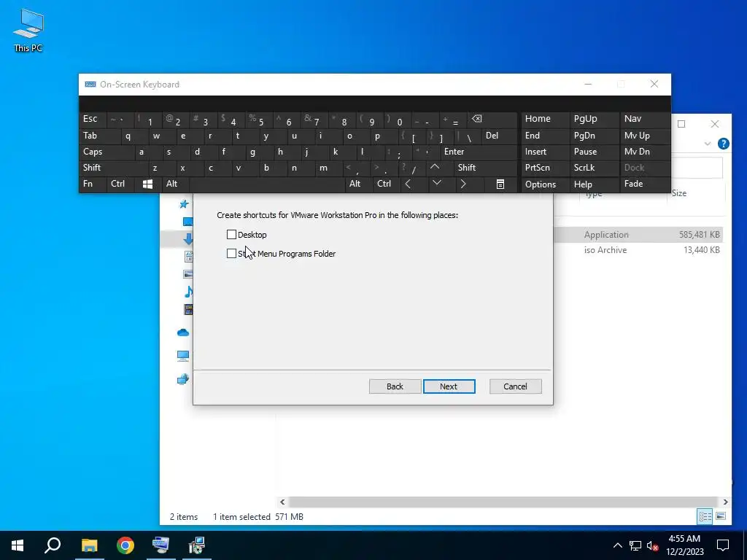Open taskbar Search

pyautogui.click(x=53, y=545)
